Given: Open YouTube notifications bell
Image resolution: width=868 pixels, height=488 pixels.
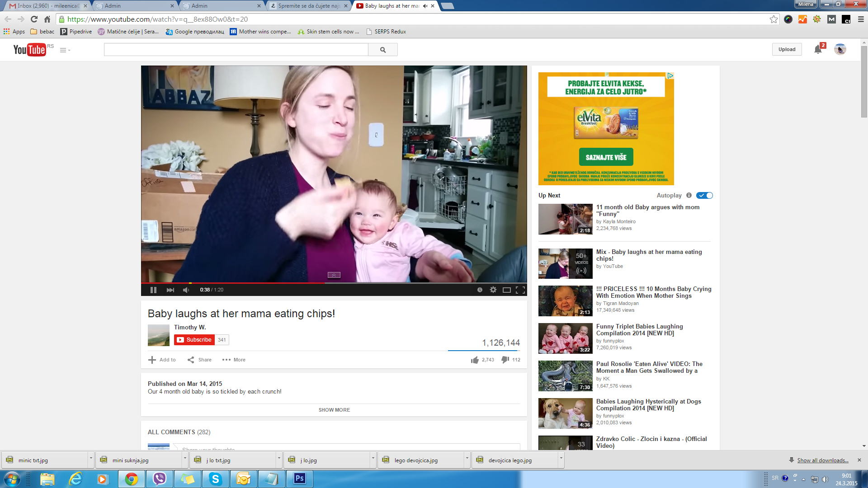Looking at the screenshot, I should click(x=818, y=50).
